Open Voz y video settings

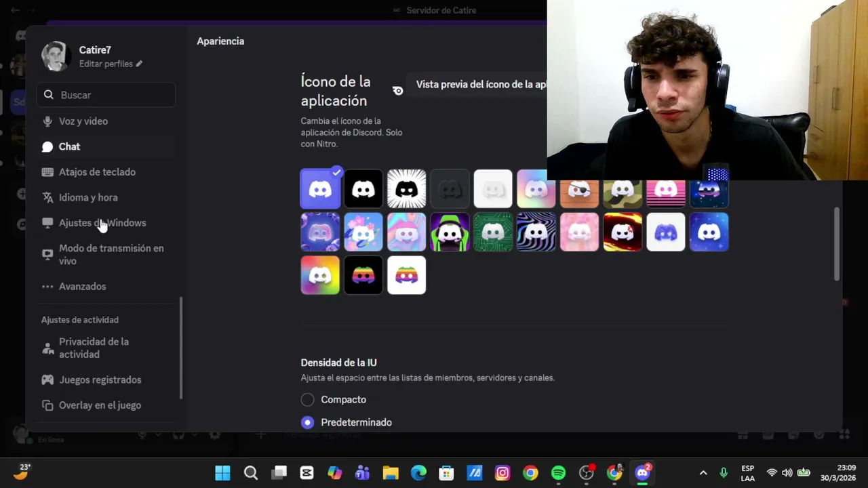(106, 121)
